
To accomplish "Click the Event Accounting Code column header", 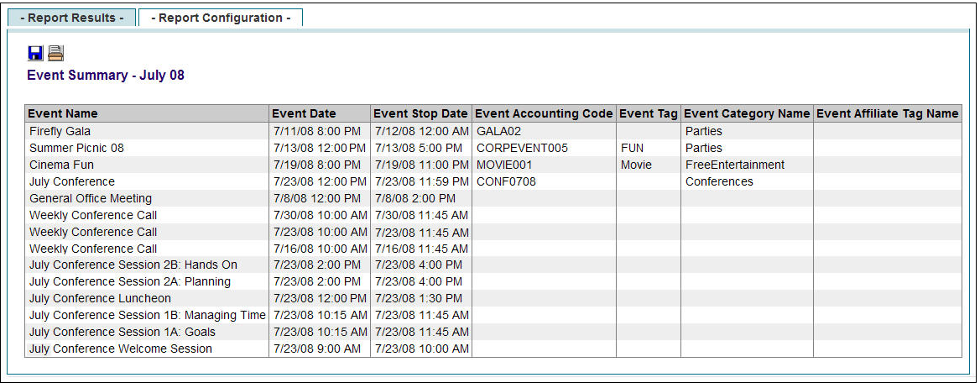I will 544,113.
